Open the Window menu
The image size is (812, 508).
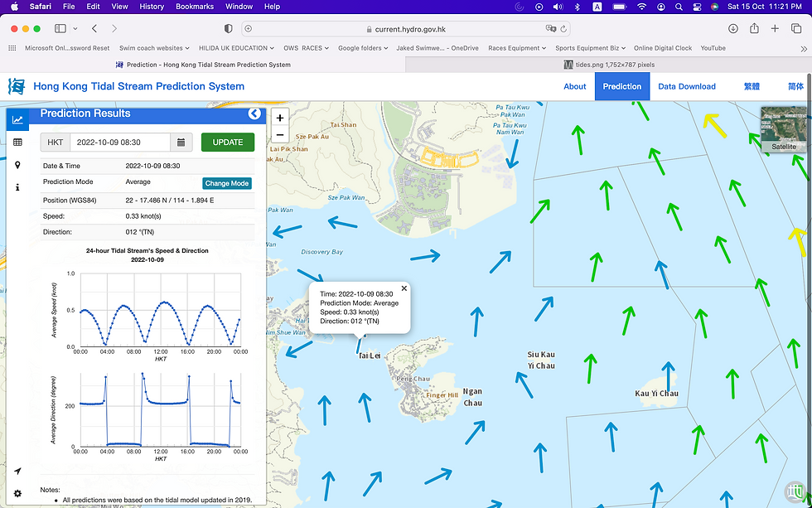tap(239, 7)
